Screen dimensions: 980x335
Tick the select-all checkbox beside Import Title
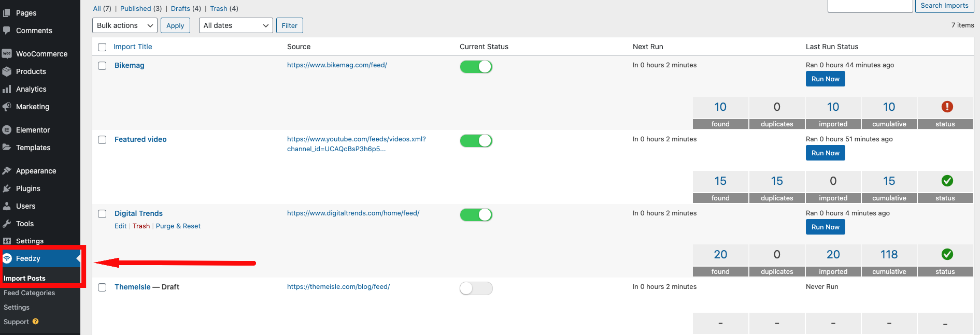[x=102, y=47]
